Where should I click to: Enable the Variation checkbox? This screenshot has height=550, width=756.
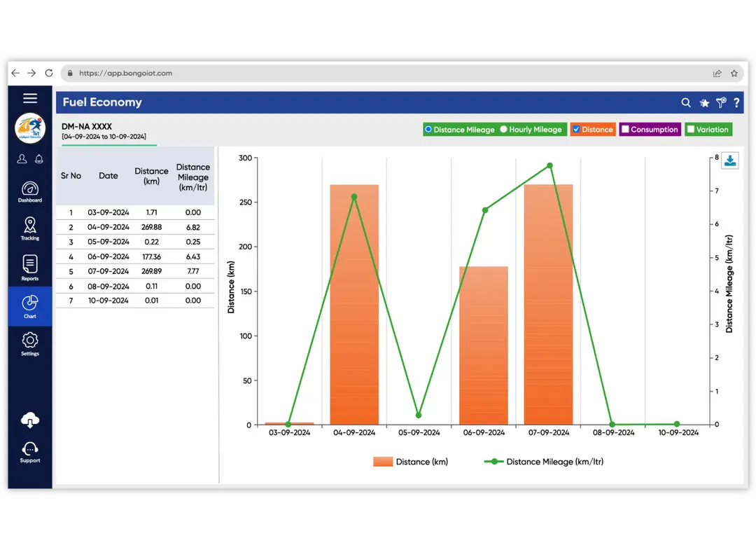pos(690,130)
